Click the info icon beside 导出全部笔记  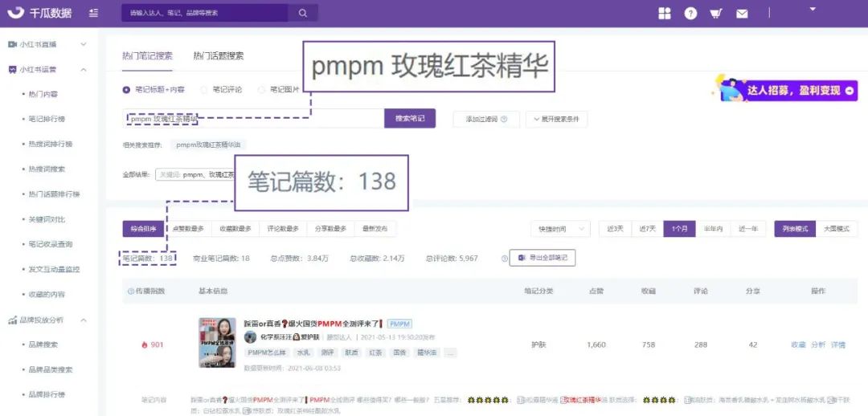pyautogui.click(x=504, y=259)
